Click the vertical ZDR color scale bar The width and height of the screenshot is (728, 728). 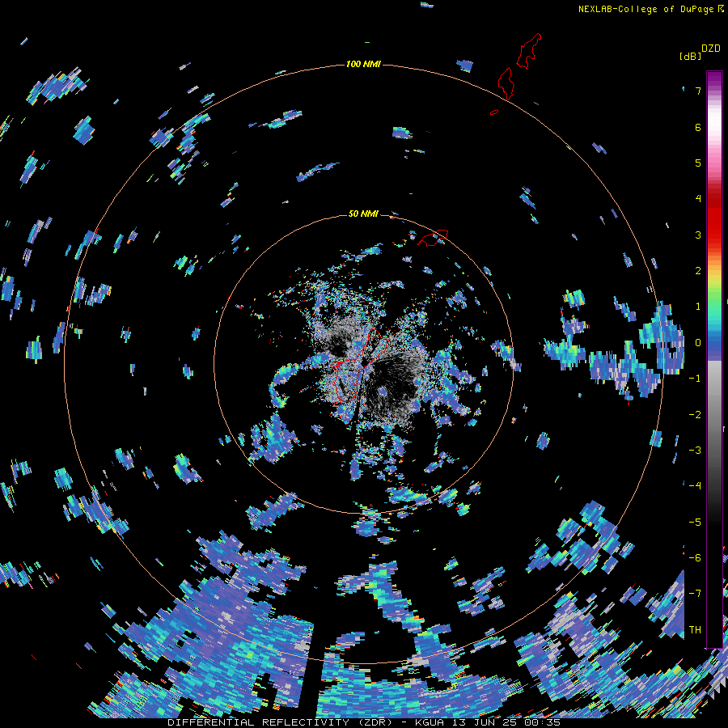[714, 359]
